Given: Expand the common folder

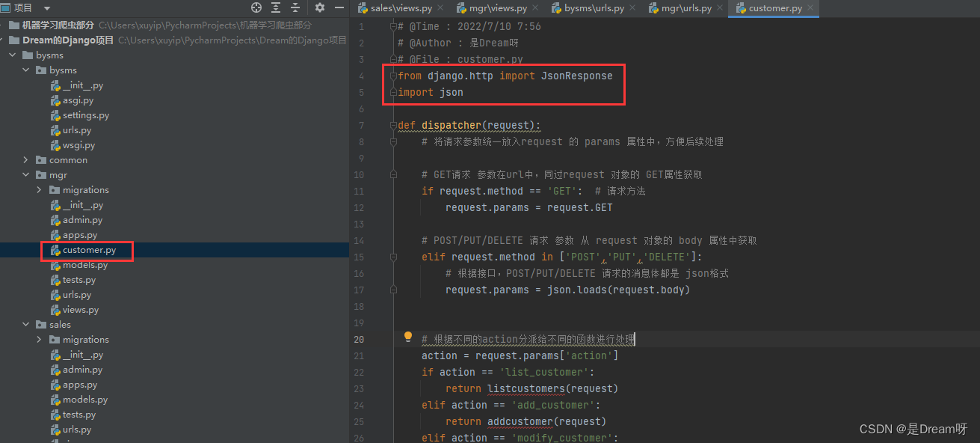Looking at the screenshot, I should [26, 160].
